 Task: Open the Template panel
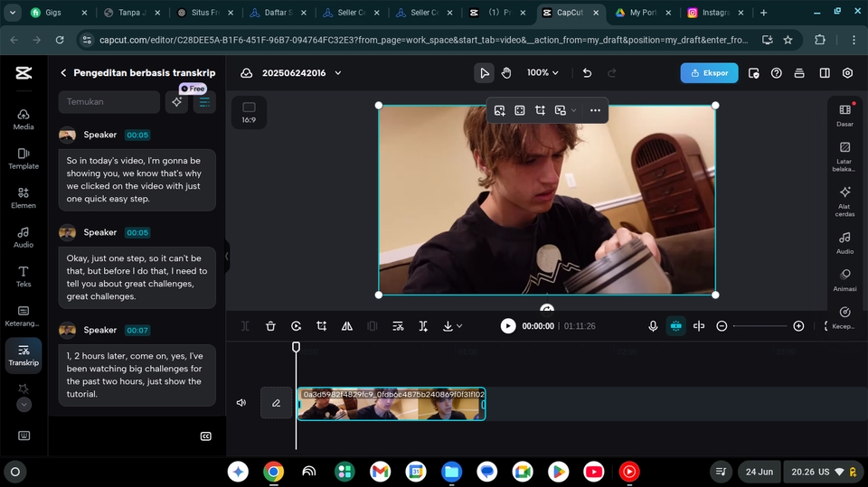[x=24, y=158]
